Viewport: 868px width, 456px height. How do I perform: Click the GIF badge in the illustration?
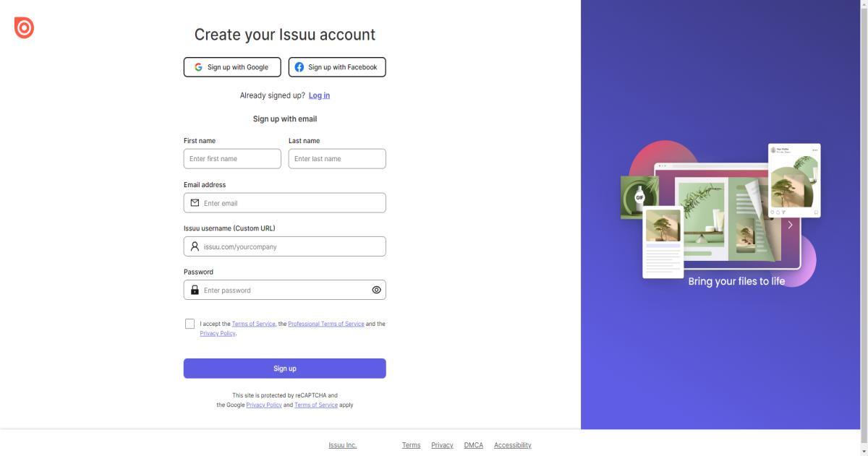tap(639, 197)
